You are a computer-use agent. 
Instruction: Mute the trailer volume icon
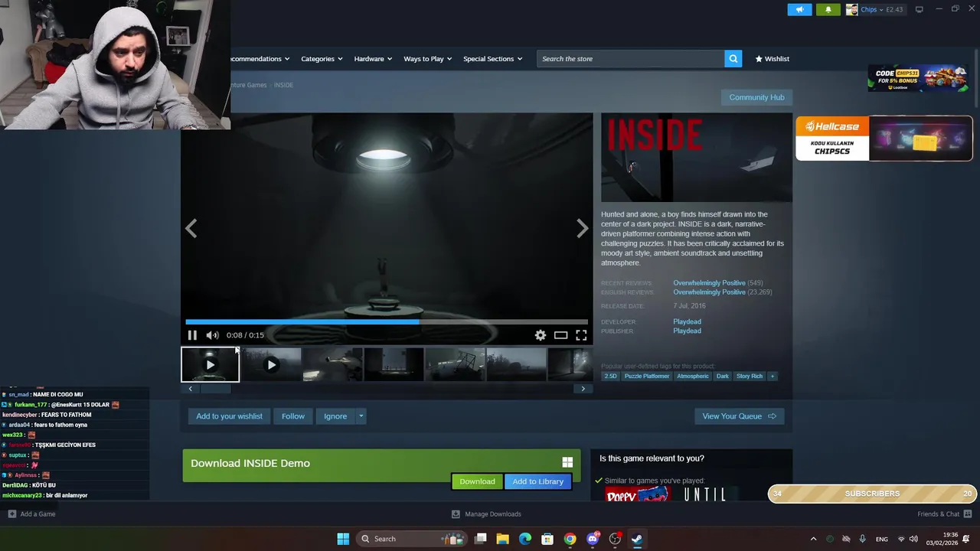[x=212, y=335]
